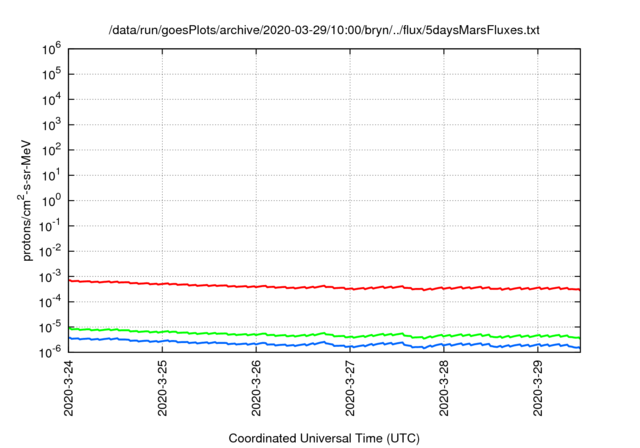Click the 10^3 y-axis tick label
Viewport: 640px width, 448px height.
pos(51,125)
